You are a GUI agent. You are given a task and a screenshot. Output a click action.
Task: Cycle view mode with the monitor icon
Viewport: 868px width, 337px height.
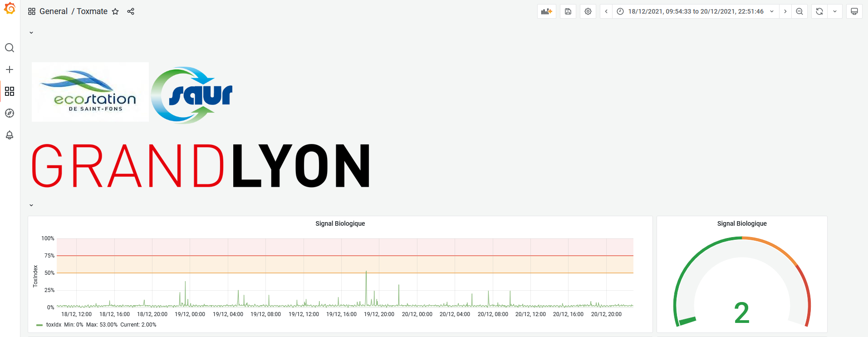pyautogui.click(x=854, y=11)
